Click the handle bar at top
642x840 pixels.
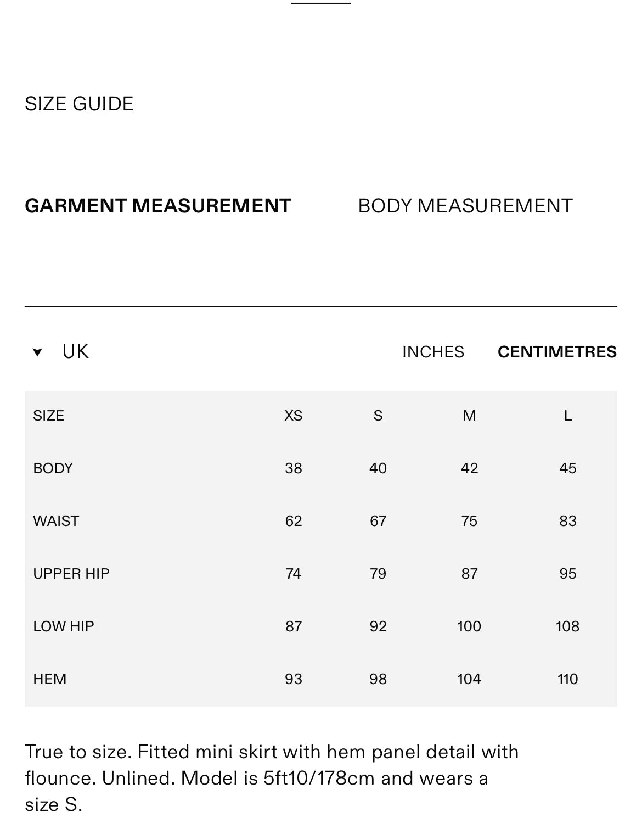point(321,3)
